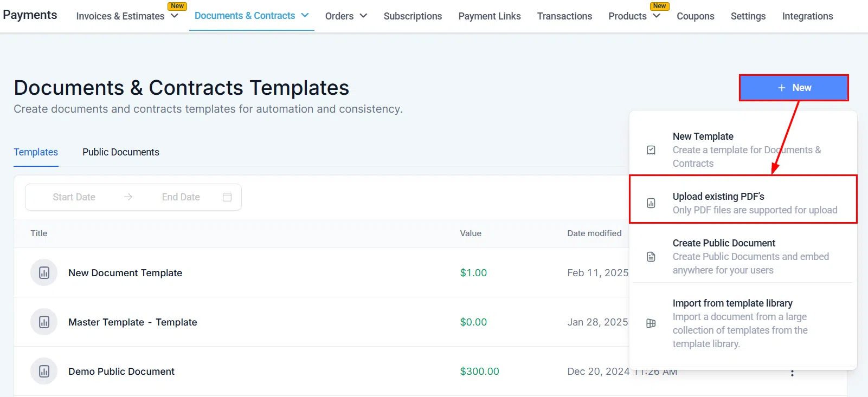Click the $0.00 value cell
This screenshot has width=868, height=397.
(473, 322)
